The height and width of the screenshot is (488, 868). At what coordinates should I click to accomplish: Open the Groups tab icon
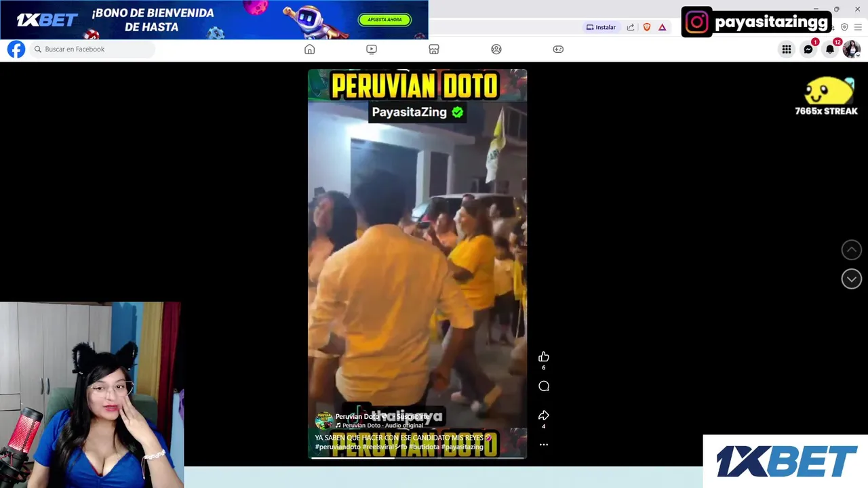496,49
